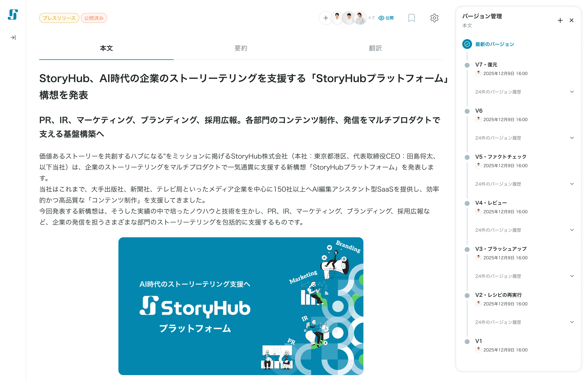588x380 pixels.
Task: Switch to the 要約 tab
Action: point(241,48)
